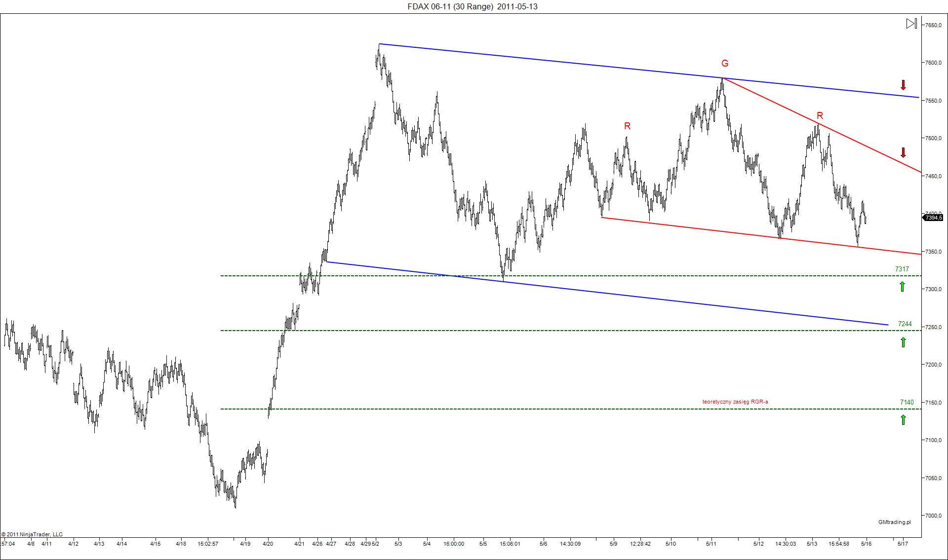Click the green up arrow below 7244 level

coord(903,342)
